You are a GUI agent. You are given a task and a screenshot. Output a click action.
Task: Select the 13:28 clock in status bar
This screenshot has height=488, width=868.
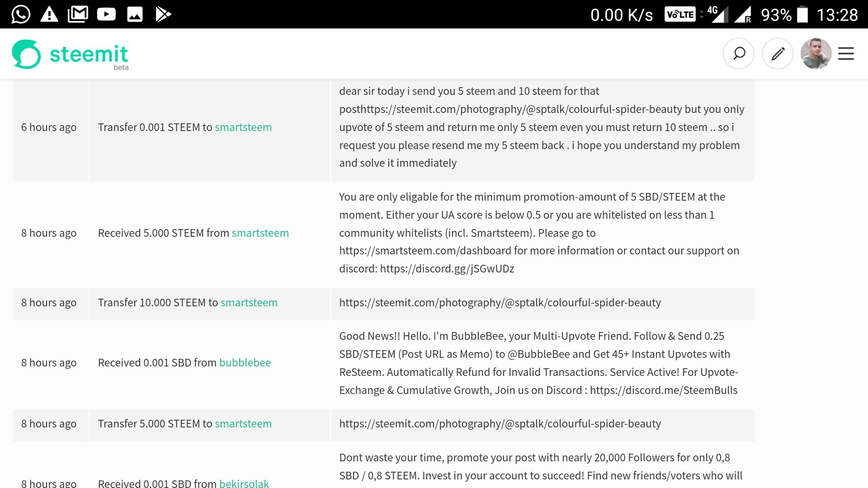point(837,15)
